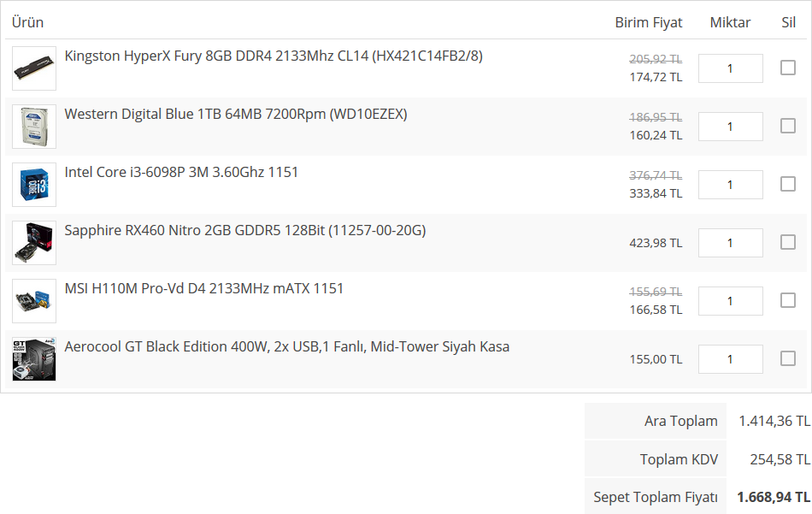Click the Western Digital Blue hard drive image
This screenshot has height=514, width=812.
[x=34, y=127]
